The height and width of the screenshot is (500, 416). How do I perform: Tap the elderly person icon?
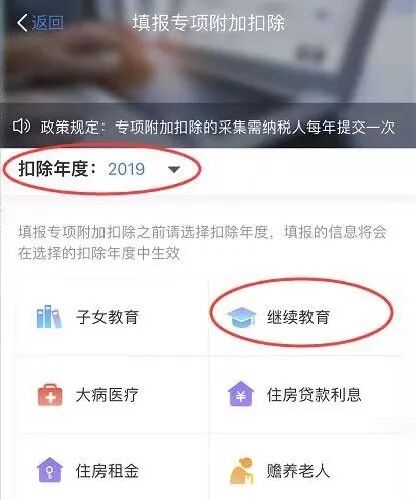click(x=242, y=471)
